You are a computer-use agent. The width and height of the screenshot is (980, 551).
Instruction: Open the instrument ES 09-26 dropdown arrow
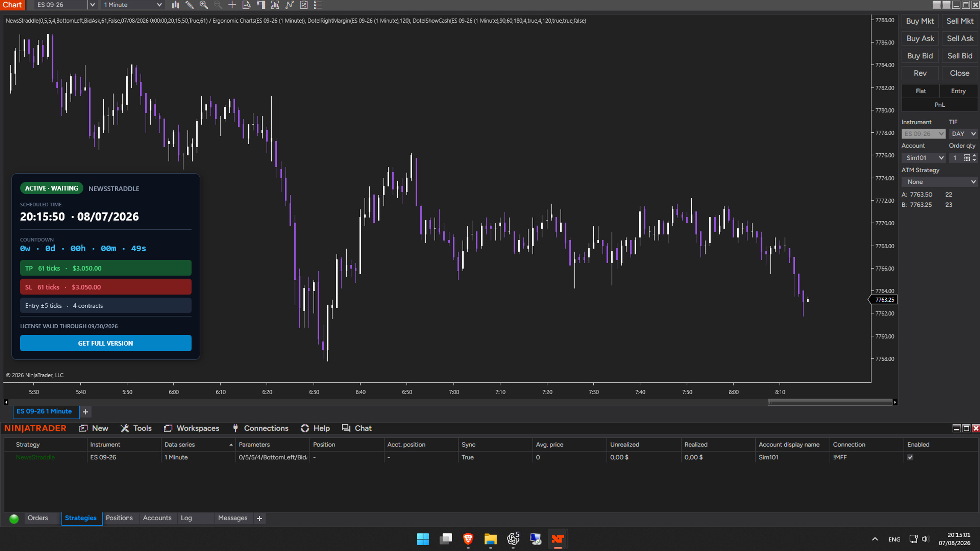pos(92,5)
